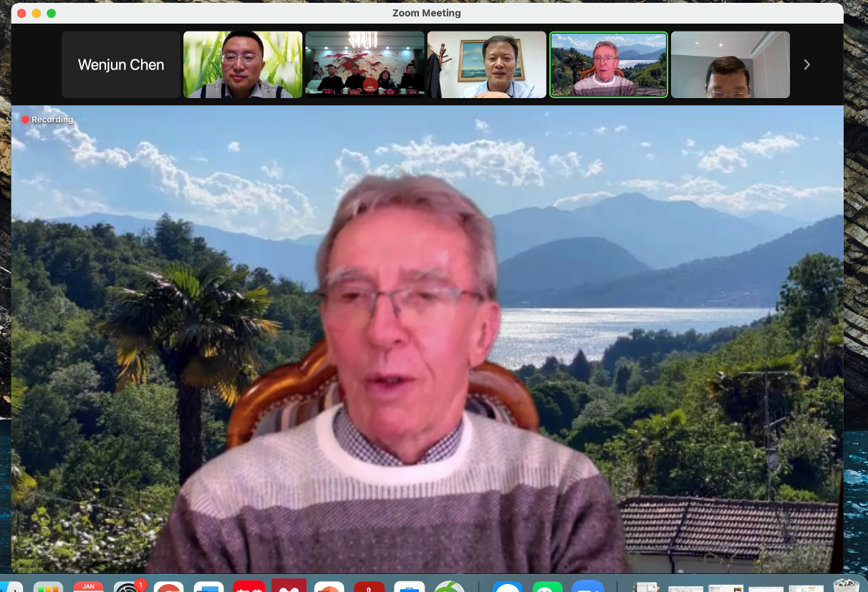Click the red Recording indicator

(47, 120)
